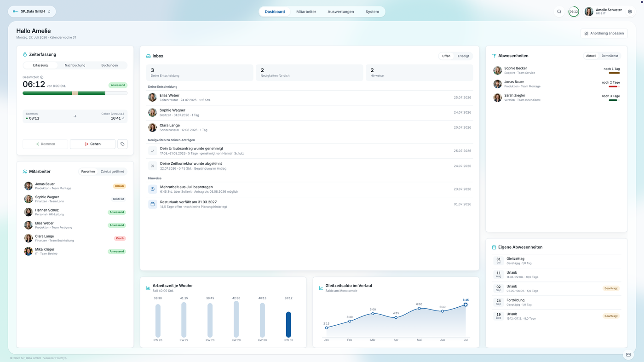Show Zuletzt geöffnet employees
The width and height of the screenshot is (644, 362).
point(112,172)
